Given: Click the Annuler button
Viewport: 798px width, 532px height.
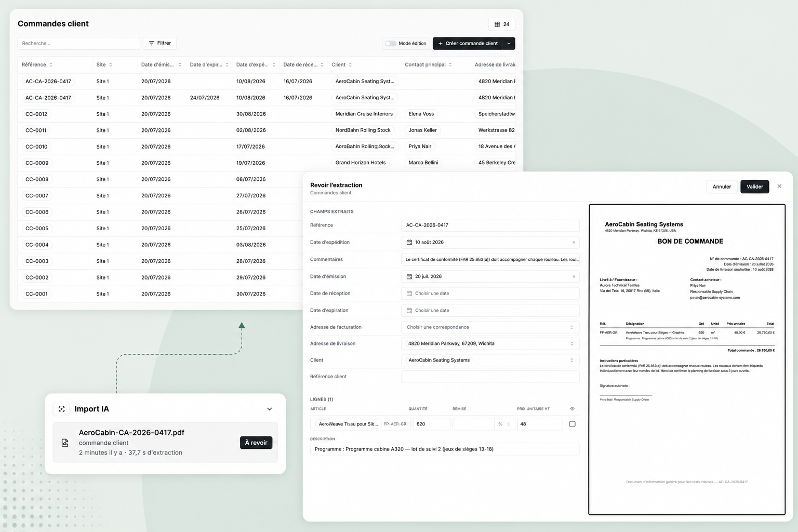Looking at the screenshot, I should click(x=722, y=187).
